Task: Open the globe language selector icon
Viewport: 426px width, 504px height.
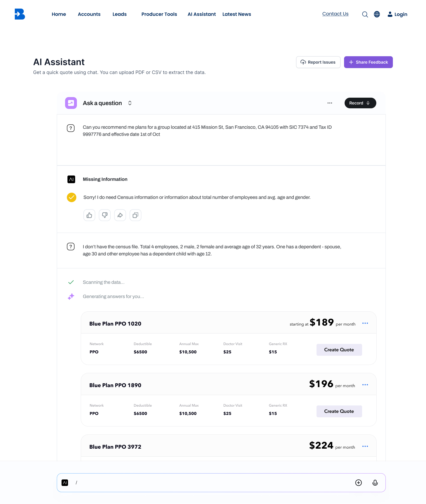Action: [377, 14]
